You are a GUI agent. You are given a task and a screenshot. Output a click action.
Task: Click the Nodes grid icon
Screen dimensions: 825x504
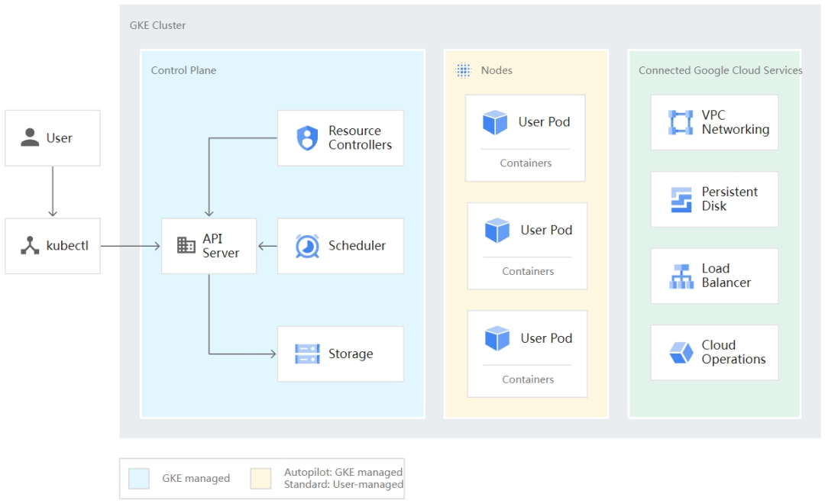[463, 69]
